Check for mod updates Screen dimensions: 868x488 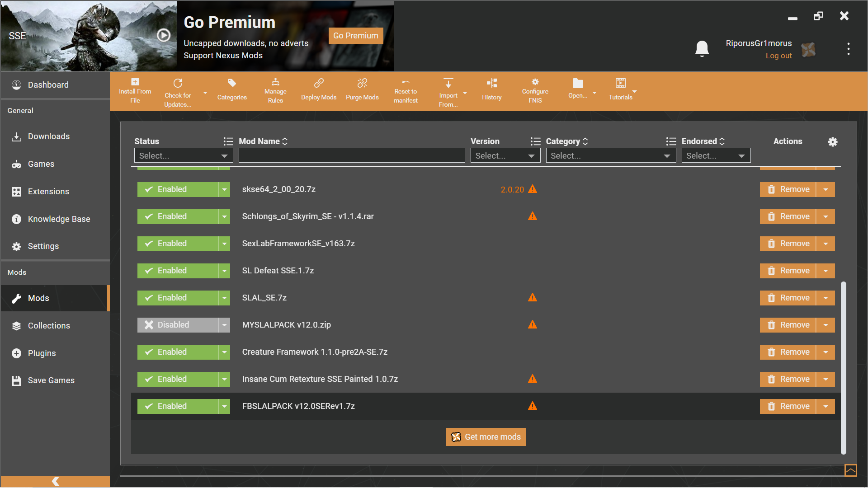click(177, 90)
